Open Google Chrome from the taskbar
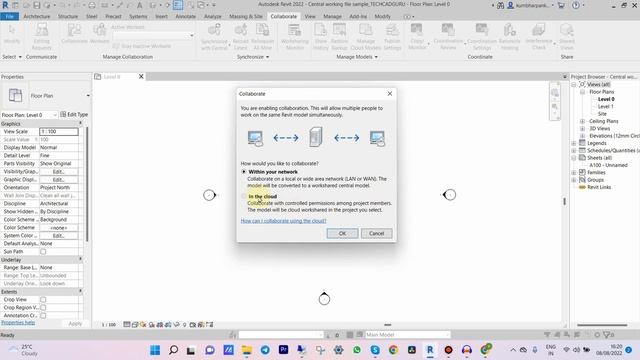The image size is (640, 360). pyautogui.click(x=393, y=350)
